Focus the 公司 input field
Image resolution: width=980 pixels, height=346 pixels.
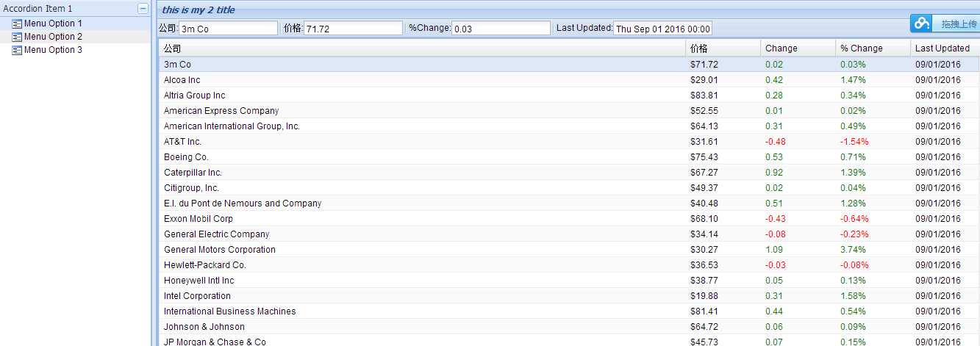[x=229, y=28]
